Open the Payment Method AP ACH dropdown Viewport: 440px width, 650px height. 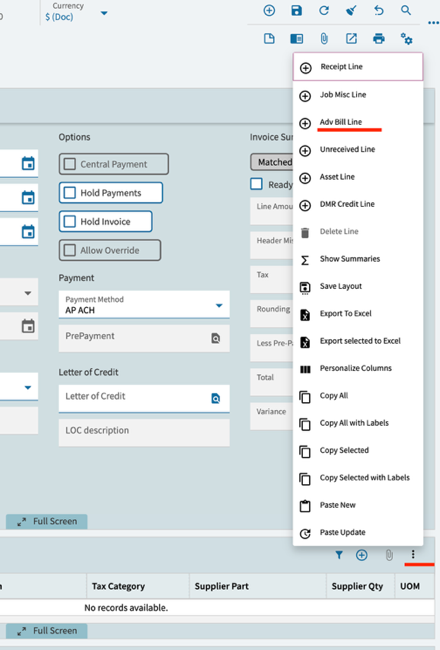[x=219, y=306]
